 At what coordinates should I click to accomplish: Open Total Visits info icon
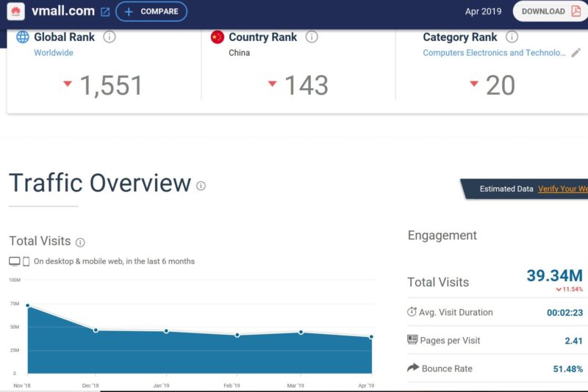coord(80,242)
